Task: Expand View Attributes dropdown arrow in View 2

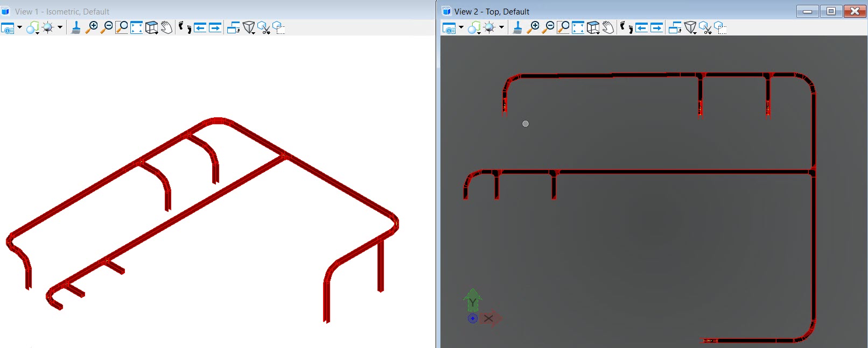Action: tap(461, 27)
